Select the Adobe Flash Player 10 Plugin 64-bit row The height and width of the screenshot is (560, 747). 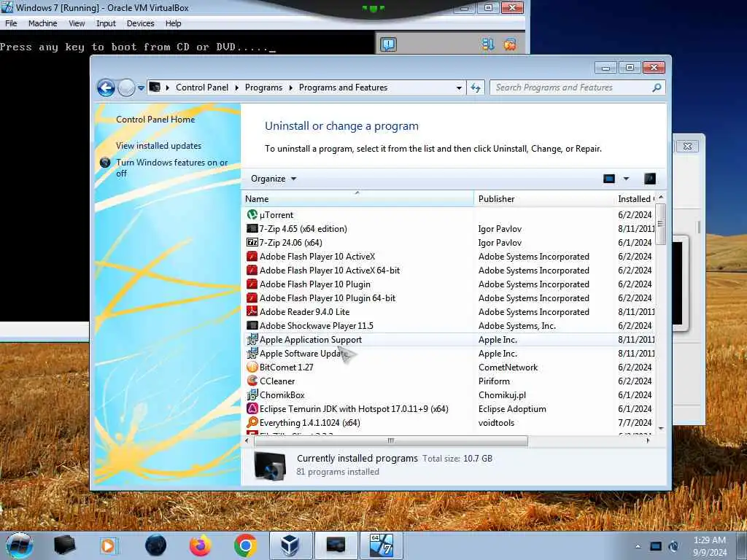click(450, 298)
